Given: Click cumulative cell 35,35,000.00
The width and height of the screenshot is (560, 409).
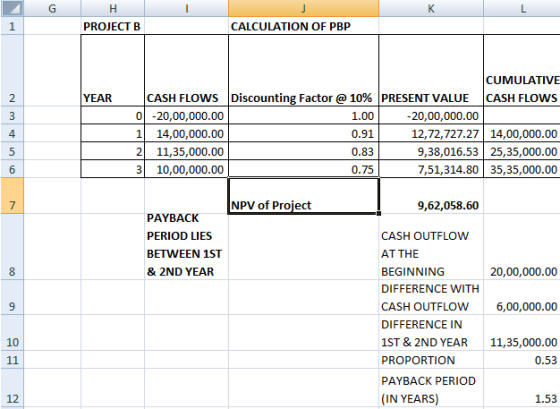Looking at the screenshot, I should 522,169.
